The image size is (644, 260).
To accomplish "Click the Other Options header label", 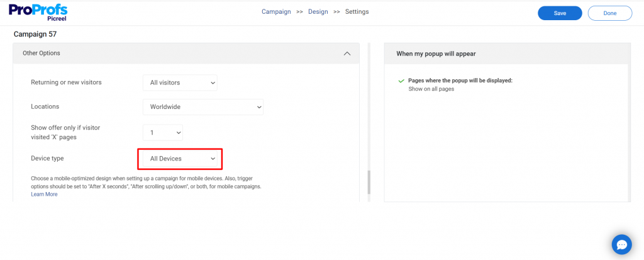I will (x=42, y=54).
